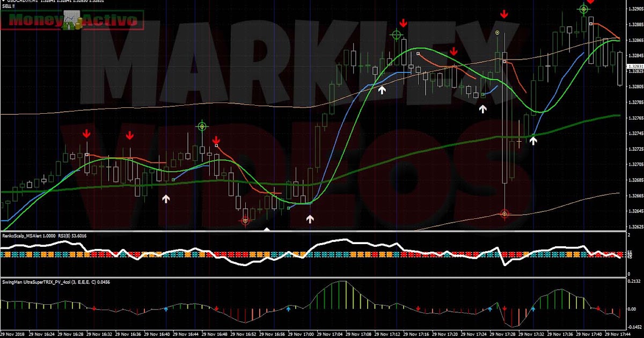
Task: Select the red TRIX arrow near 17:16
Action: point(418,308)
